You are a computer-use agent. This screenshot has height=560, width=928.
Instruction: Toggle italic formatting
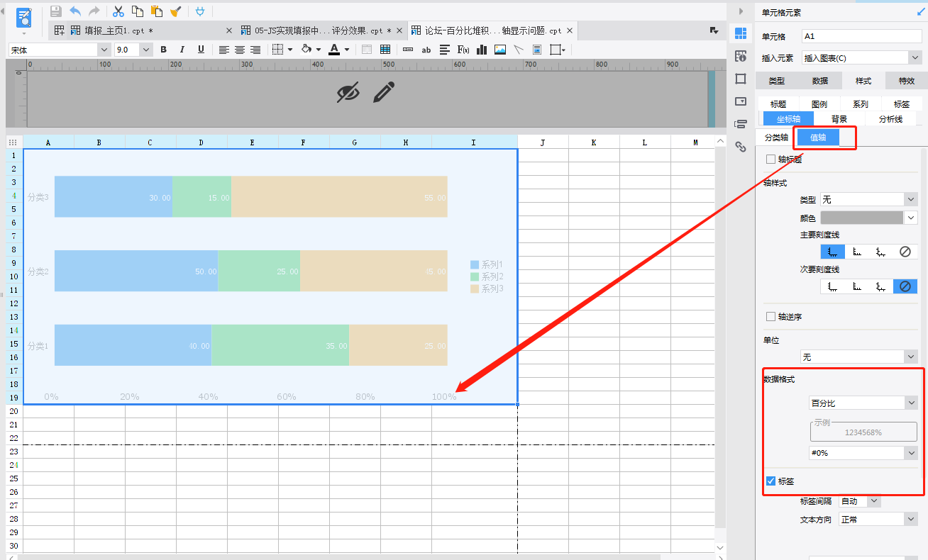pyautogui.click(x=182, y=50)
